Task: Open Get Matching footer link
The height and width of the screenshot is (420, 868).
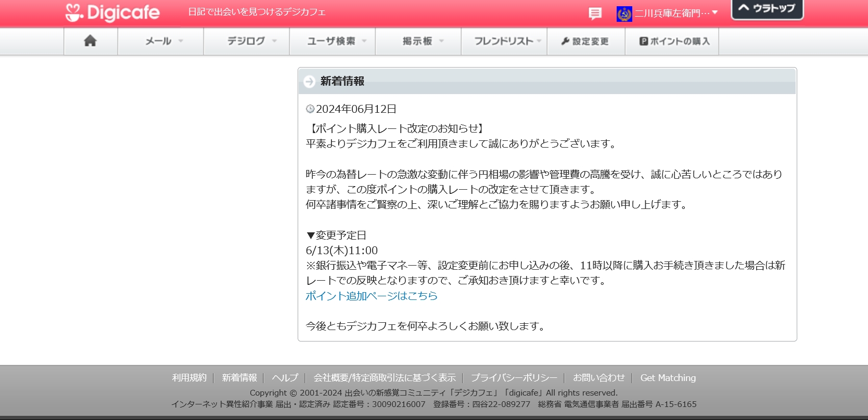Action: pyautogui.click(x=668, y=378)
